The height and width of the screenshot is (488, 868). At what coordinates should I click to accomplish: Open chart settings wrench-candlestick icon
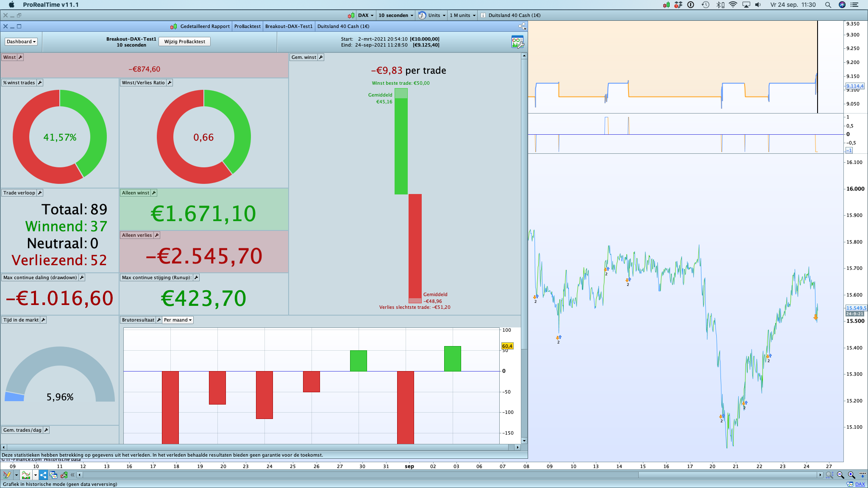point(64,475)
